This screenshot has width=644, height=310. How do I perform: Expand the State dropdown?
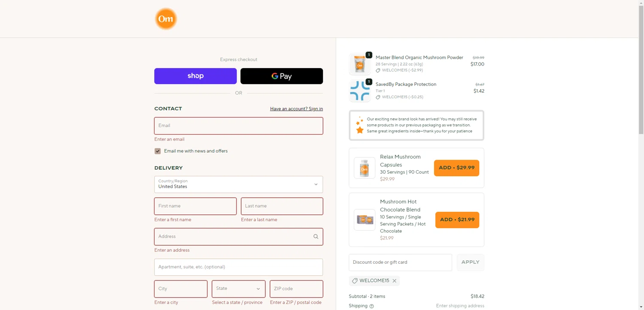pyautogui.click(x=238, y=289)
